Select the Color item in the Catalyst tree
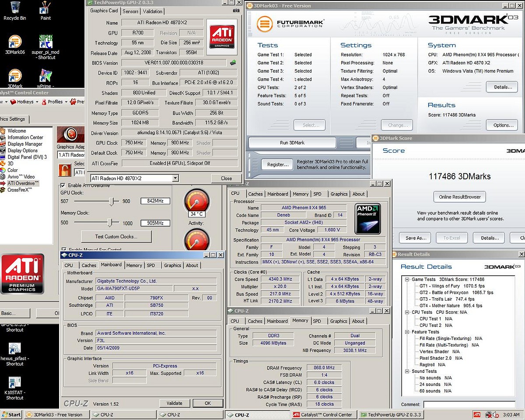 [x=13, y=170]
